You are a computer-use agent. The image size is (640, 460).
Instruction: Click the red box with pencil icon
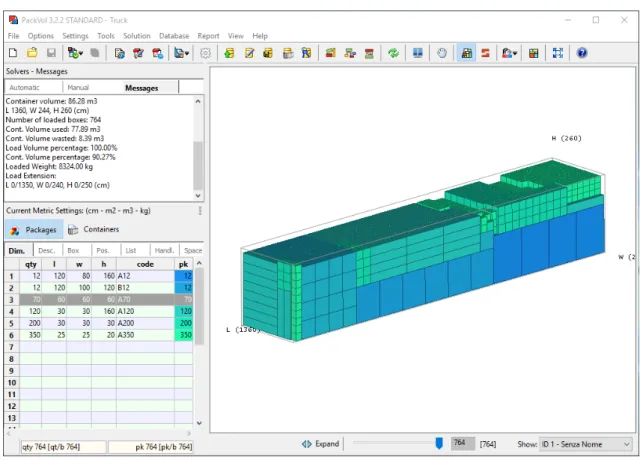pos(138,53)
